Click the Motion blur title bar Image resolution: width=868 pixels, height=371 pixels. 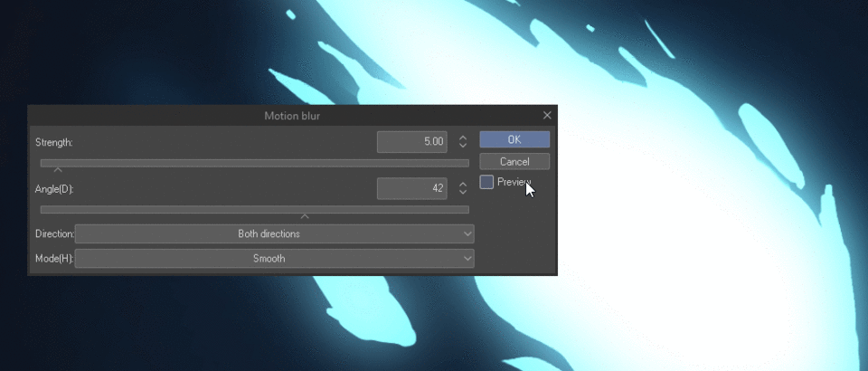point(292,116)
